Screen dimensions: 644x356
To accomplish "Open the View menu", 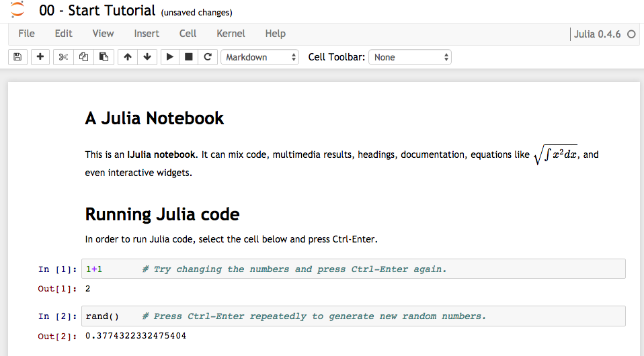I will tap(103, 34).
